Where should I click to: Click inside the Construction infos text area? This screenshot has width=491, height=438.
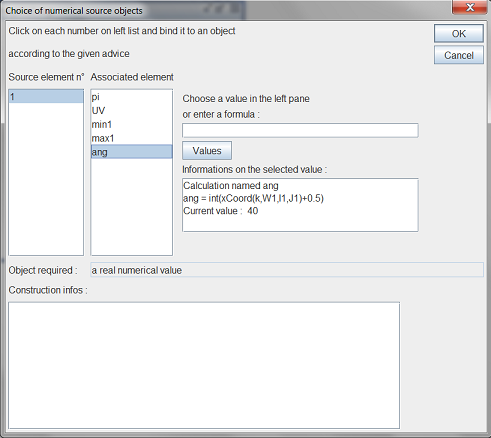point(204,366)
